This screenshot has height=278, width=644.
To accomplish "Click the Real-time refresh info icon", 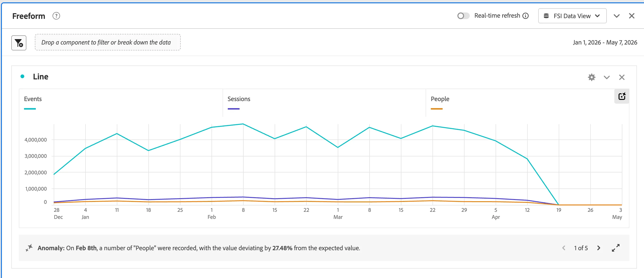I will tap(526, 16).
